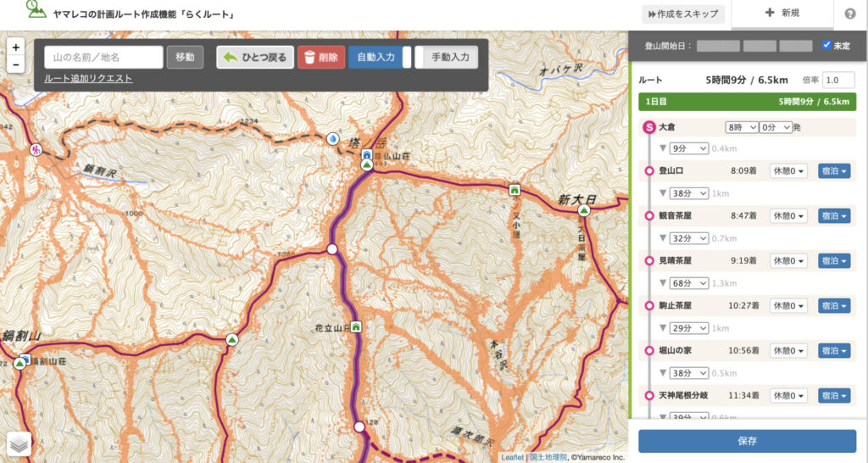Viewport: 868px width, 463px height.
Task: Switch to 自動入力 mode
Action: pyautogui.click(x=380, y=57)
